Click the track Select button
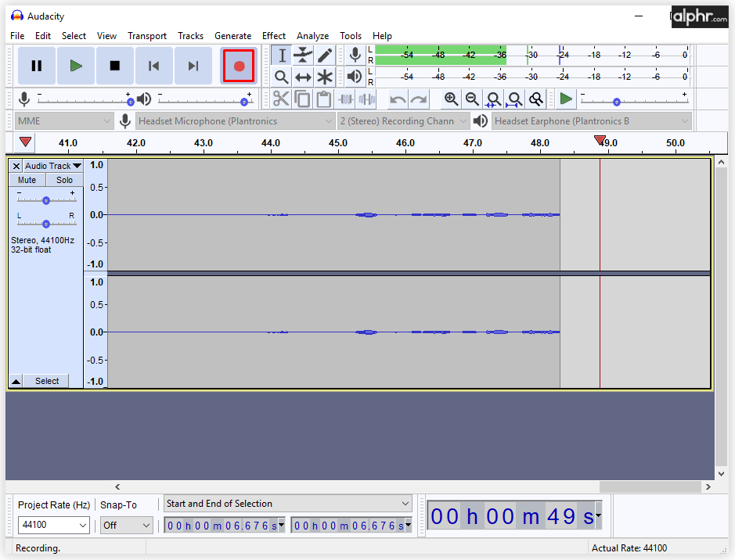735x560 pixels. coord(47,381)
